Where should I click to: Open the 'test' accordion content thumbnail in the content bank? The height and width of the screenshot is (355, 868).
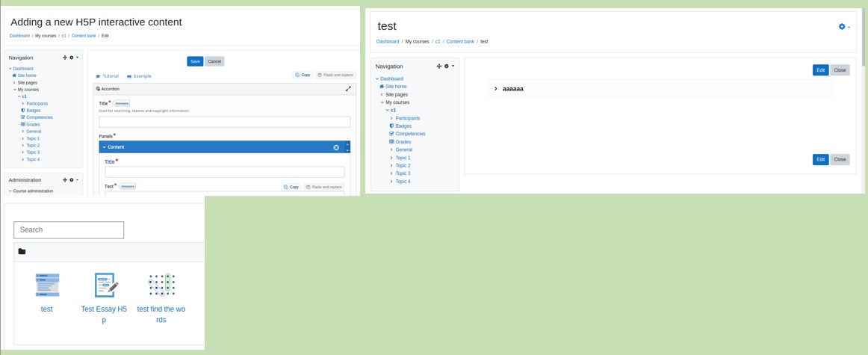(x=47, y=285)
